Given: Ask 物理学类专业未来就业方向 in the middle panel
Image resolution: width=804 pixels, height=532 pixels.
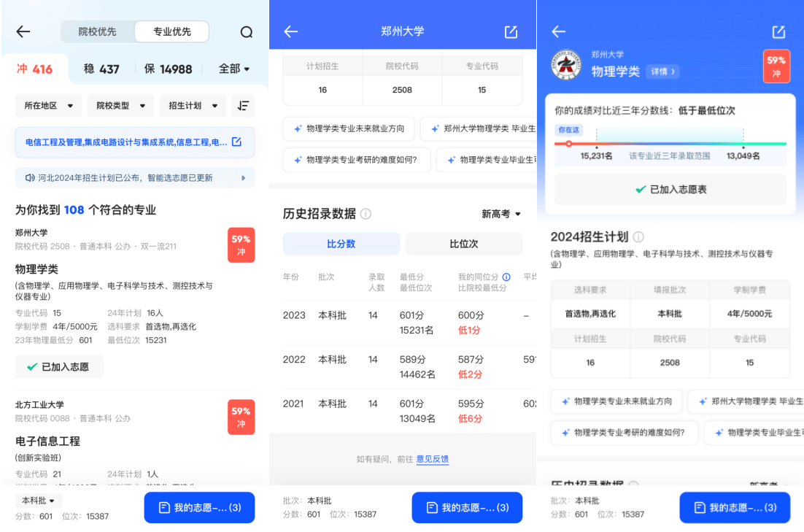Looking at the screenshot, I should (349, 128).
